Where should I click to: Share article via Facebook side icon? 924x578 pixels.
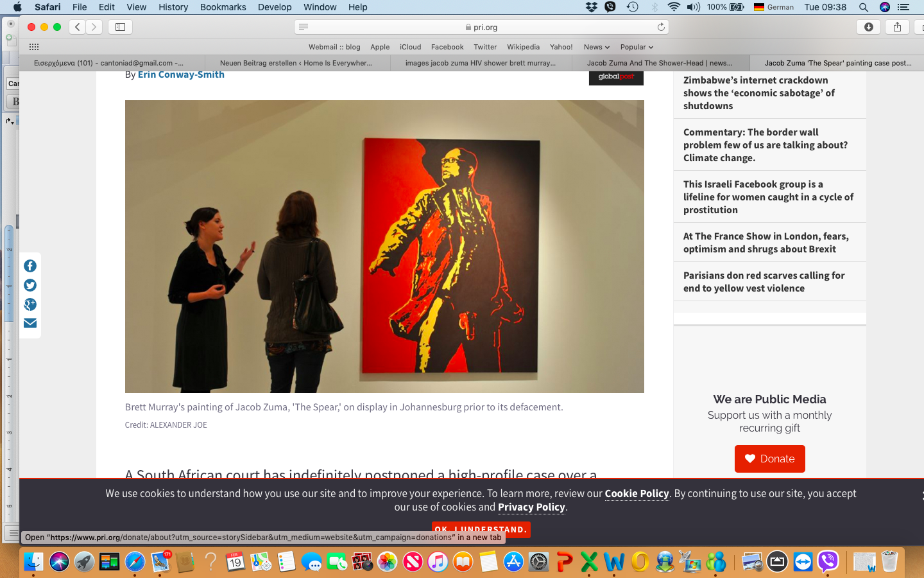tap(30, 266)
